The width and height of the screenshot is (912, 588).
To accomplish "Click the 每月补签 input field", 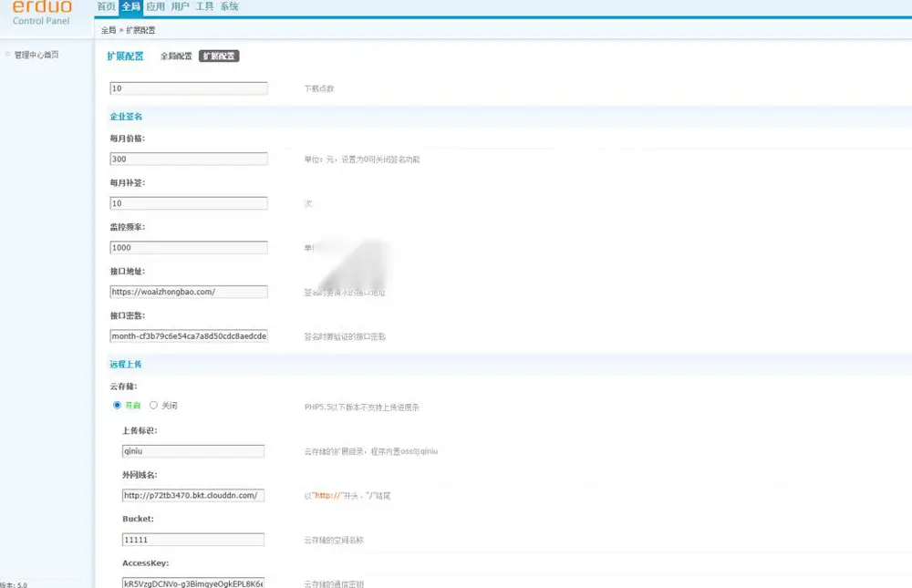I will (x=189, y=203).
